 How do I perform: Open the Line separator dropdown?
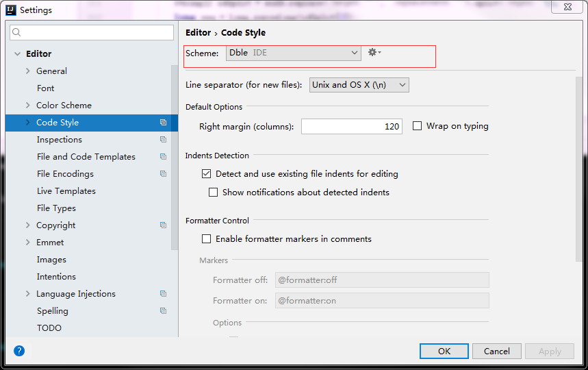coord(359,85)
